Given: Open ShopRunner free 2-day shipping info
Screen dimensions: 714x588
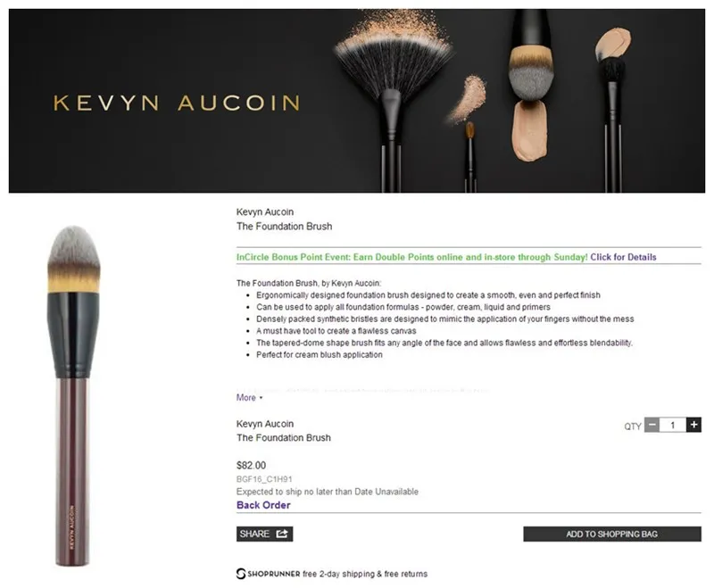Looking at the screenshot, I should 332,574.
